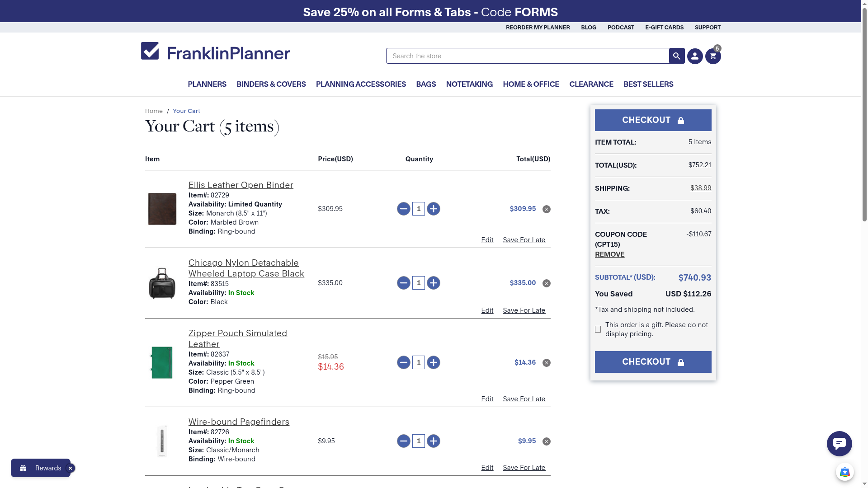Remove the CPT15 coupon code
The height and width of the screenshot is (488, 868).
(x=609, y=254)
